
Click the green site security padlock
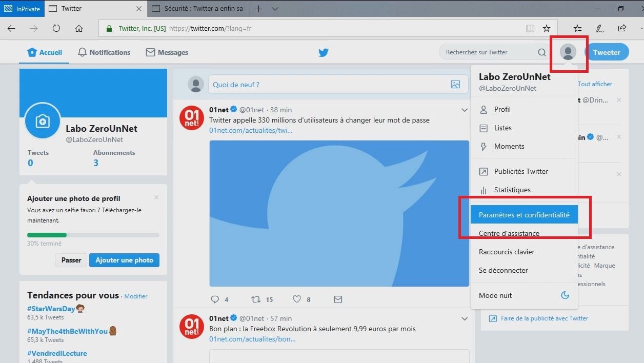(109, 29)
